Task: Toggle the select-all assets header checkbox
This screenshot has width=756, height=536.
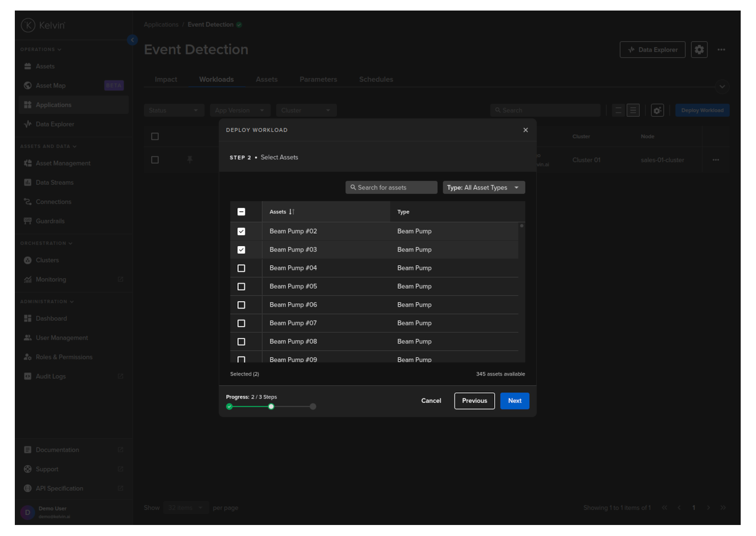Action: coord(241,212)
